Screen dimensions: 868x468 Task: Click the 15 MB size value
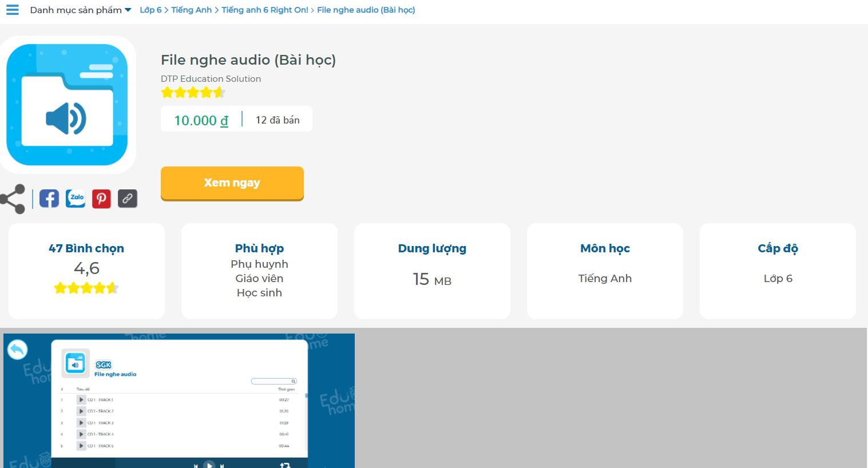click(x=432, y=279)
